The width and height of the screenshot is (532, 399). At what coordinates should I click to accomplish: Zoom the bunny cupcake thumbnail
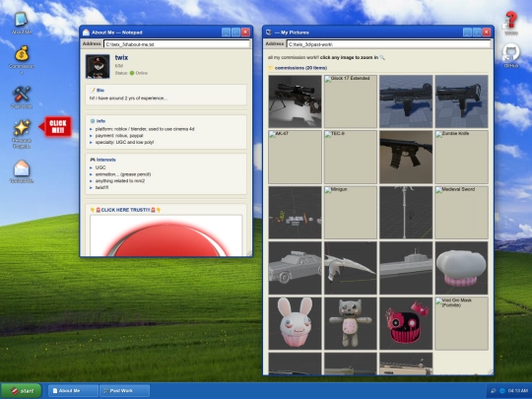coord(295,323)
